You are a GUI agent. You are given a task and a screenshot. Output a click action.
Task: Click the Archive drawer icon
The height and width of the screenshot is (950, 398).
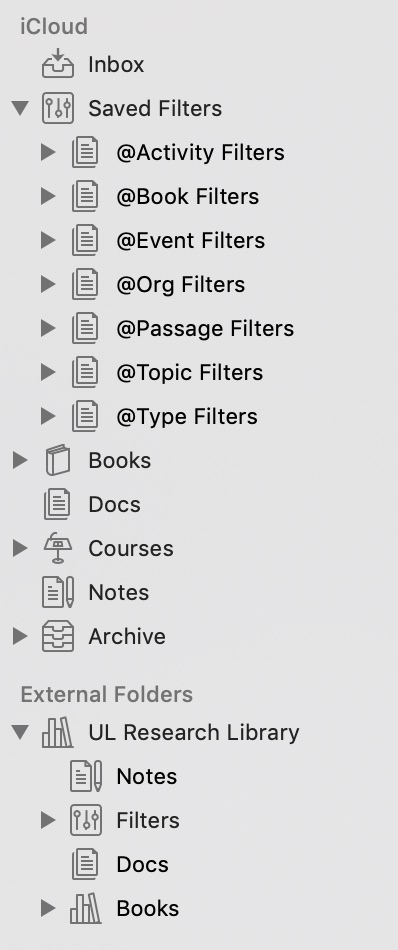[x=58, y=636]
